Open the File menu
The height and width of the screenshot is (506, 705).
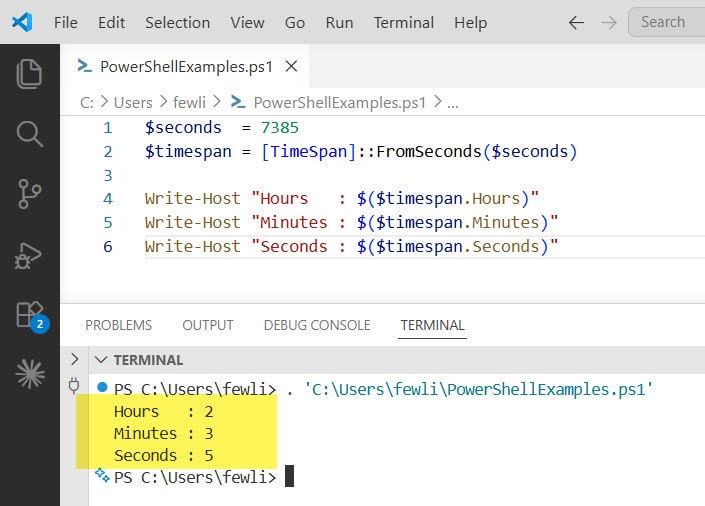coord(66,22)
